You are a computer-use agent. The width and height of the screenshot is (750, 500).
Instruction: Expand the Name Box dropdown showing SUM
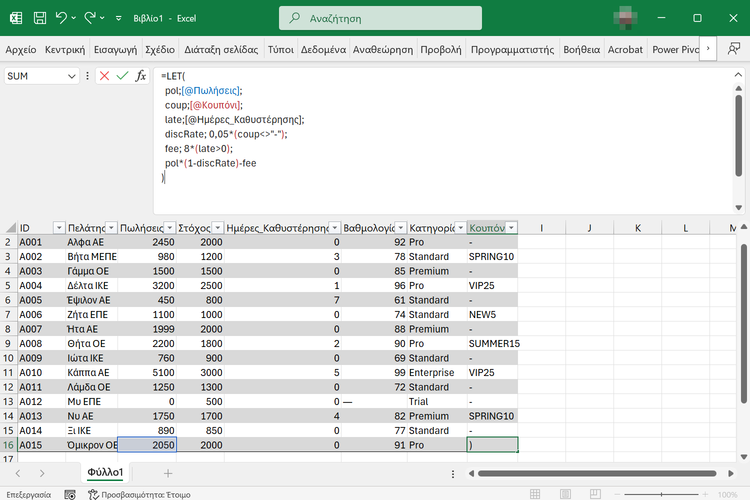72,76
